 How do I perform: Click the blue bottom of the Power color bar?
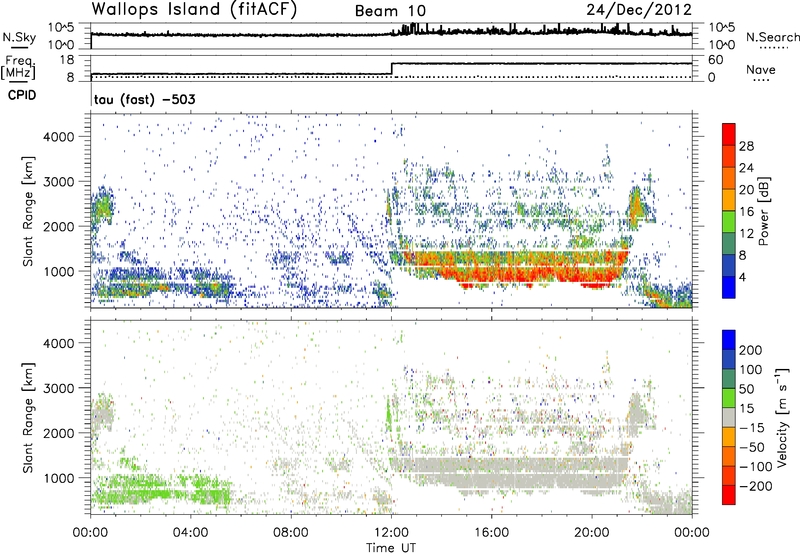pyautogui.click(x=729, y=287)
